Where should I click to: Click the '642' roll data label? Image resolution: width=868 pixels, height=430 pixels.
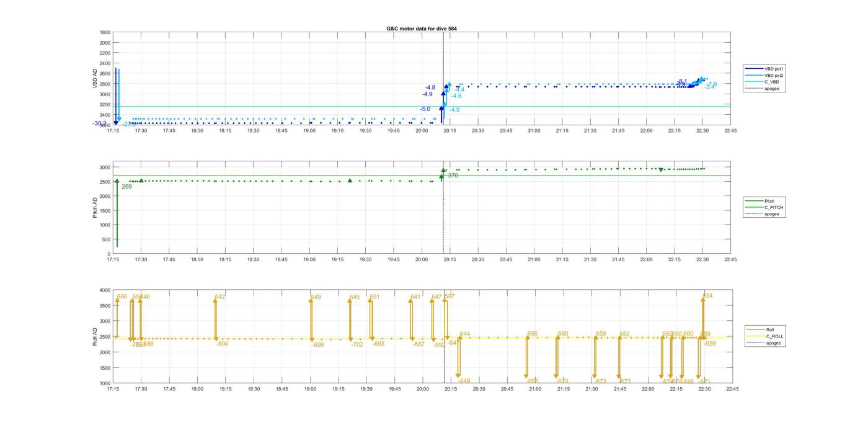[220, 297]
